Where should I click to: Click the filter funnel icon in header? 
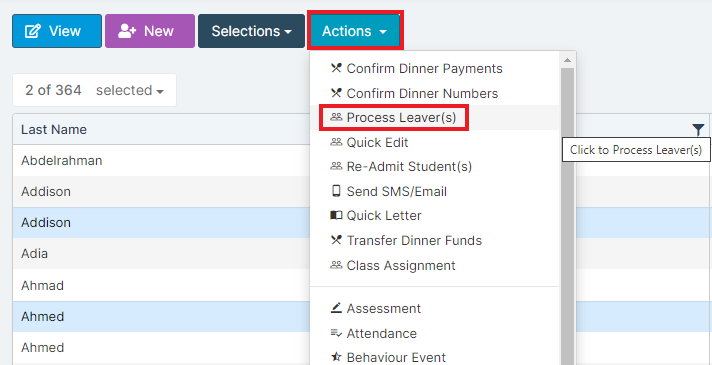pos(698,130)
